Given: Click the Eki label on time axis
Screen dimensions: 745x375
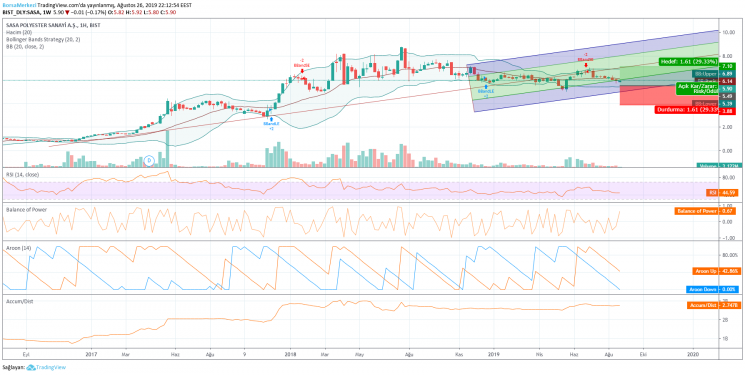Looking at the screenshot, I should (x=644, y=354).
